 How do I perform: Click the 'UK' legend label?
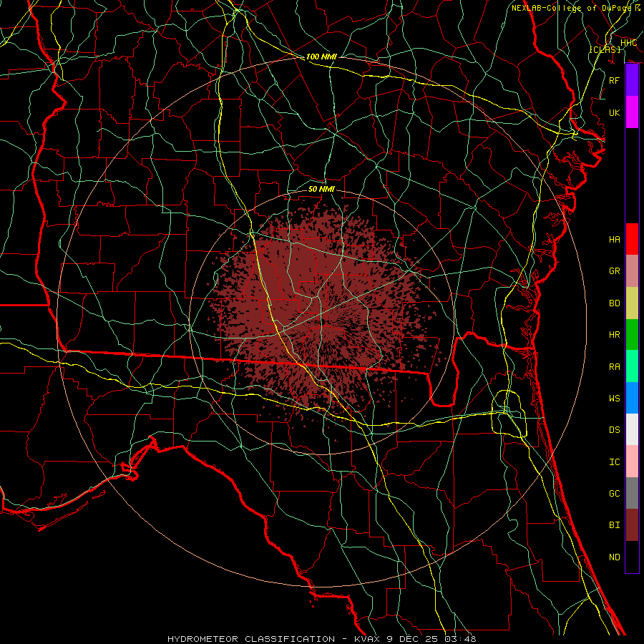(x=615, y=112)
